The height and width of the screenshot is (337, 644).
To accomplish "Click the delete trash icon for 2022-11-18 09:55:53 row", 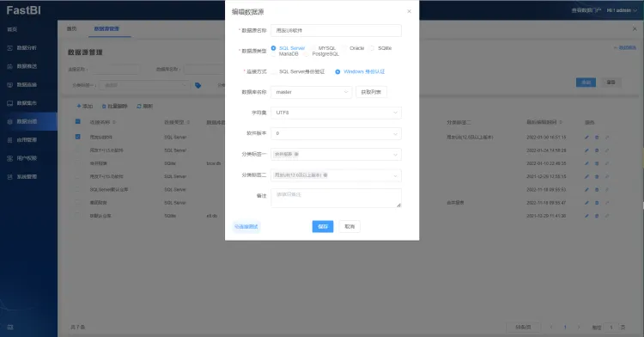I will [x=597, y=190].
